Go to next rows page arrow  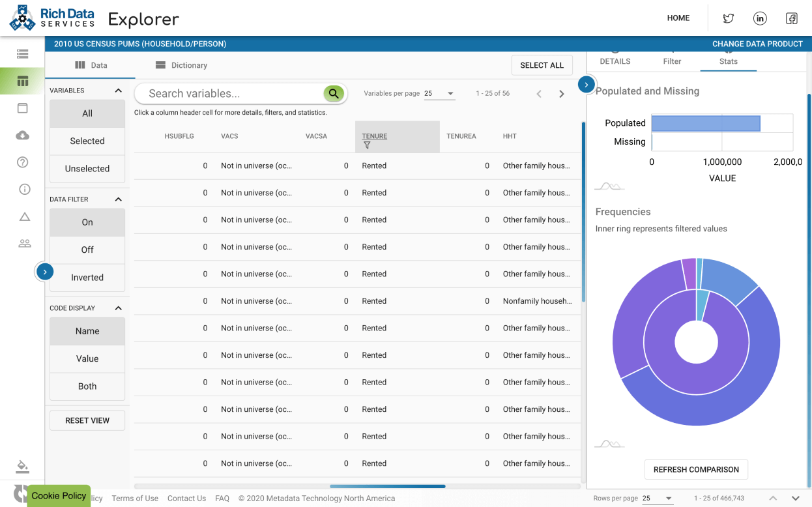click(x=796, y=499)
